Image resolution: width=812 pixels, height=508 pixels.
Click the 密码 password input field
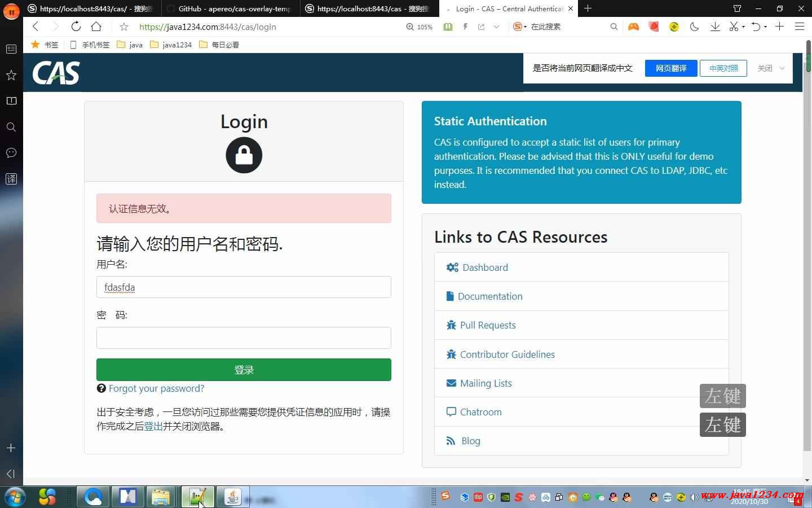pos(244,338)
